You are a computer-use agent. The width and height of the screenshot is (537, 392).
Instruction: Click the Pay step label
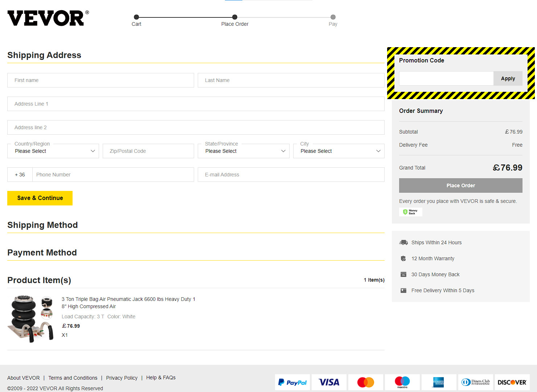333,24
